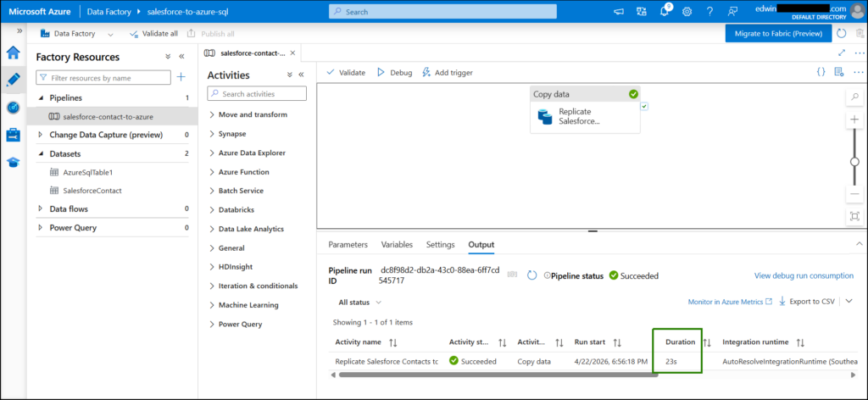The image size is (868, 400).
Task: Expand the left navigation double-chevron
Action: [19, 31]
